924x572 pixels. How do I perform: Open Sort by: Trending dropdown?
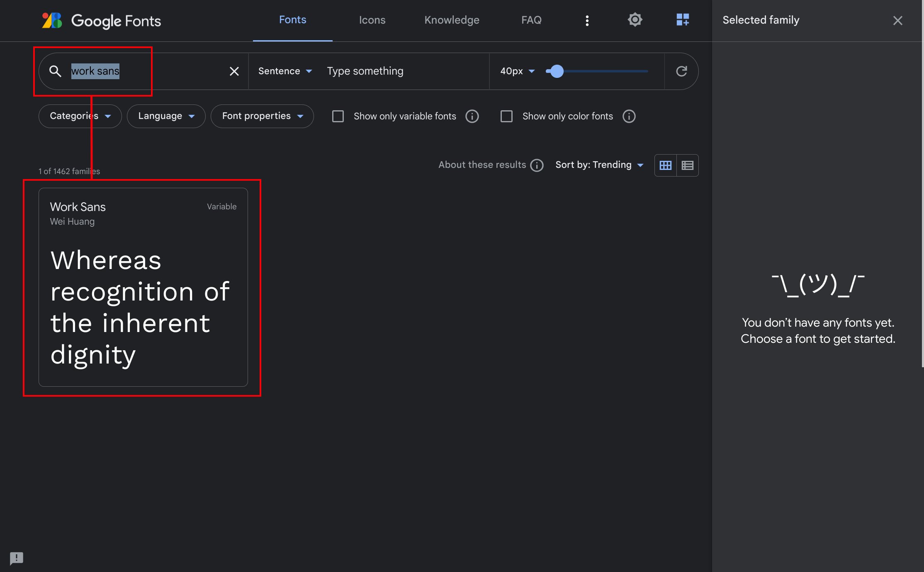click(x=600, y=165)
